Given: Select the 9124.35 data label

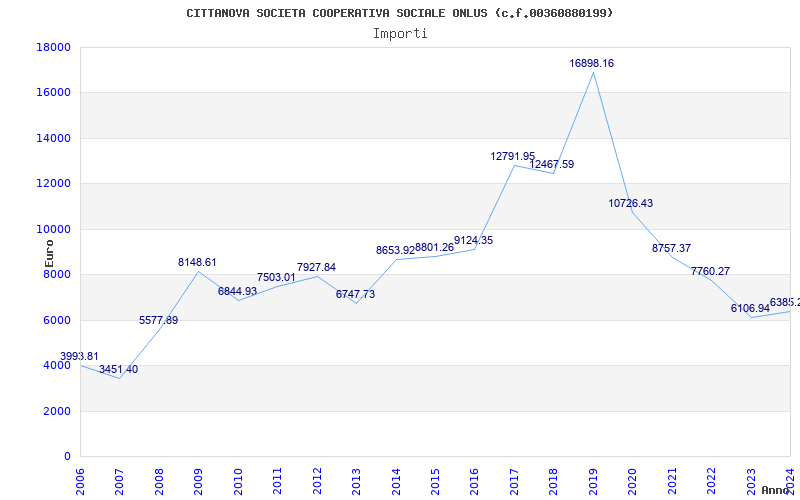Looking at the screenshot, I should [x=473, y=240].
